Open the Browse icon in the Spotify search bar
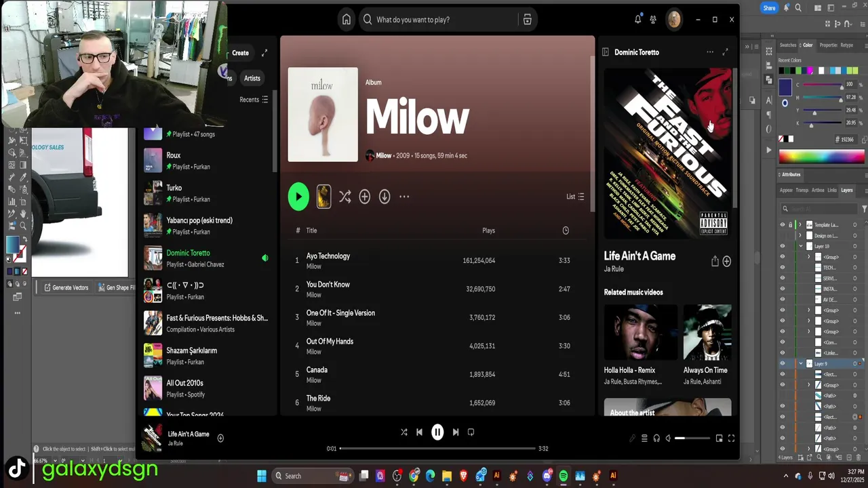 [527, 20]
